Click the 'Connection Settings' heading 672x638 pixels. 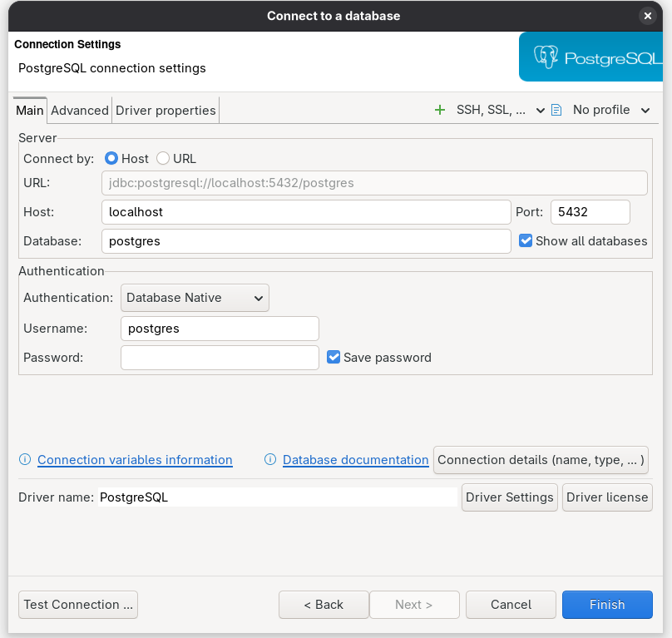(x=67, y=44)
